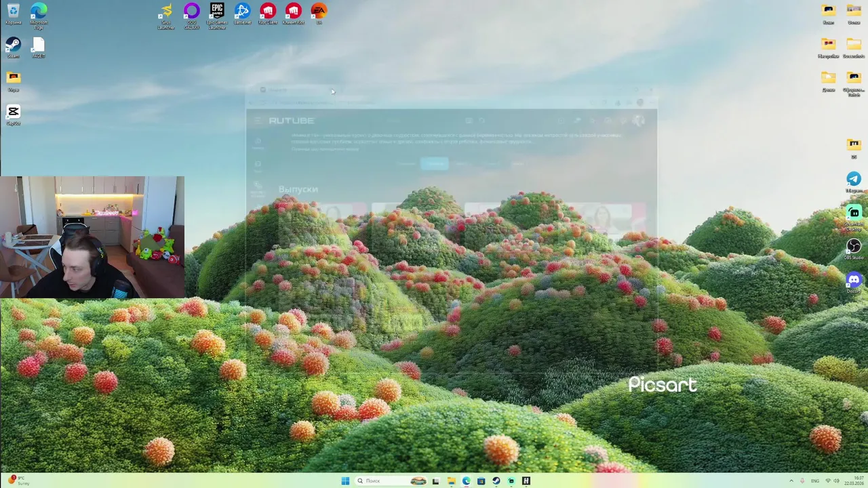Select the Discord desktop shortcut
Screen dimensions: 868x488
854,282
